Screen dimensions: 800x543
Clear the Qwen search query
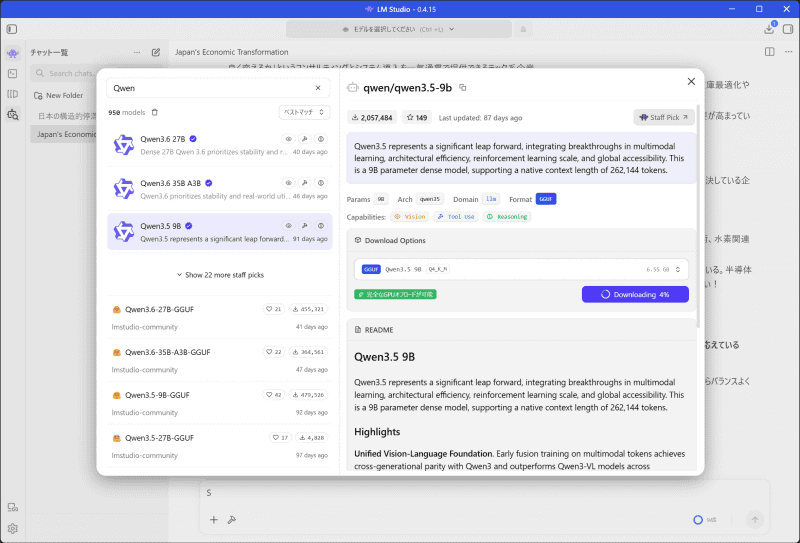pos(318,88)
